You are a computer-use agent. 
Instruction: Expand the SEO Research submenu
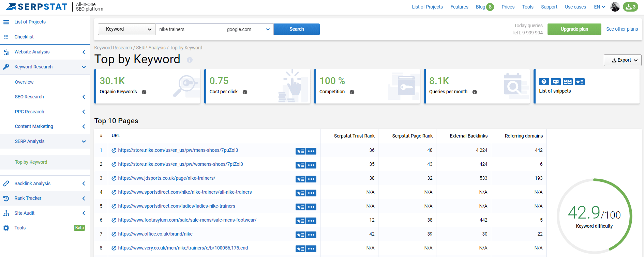[84, 97]
